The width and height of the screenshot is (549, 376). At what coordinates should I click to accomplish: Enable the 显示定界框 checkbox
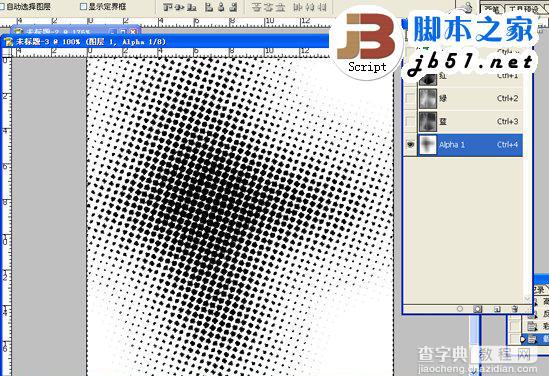click(x=83, y=6)
